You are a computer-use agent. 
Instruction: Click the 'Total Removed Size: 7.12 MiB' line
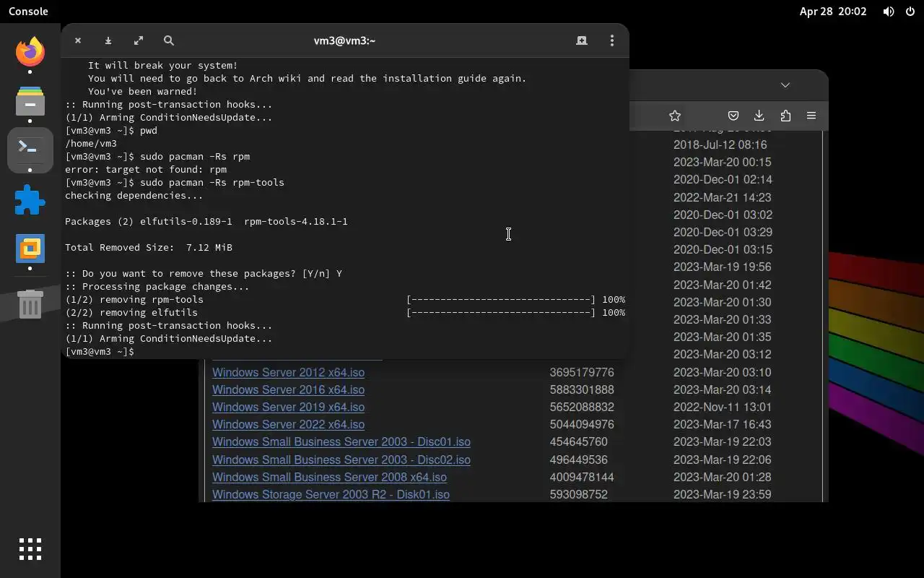click(149, 247)
